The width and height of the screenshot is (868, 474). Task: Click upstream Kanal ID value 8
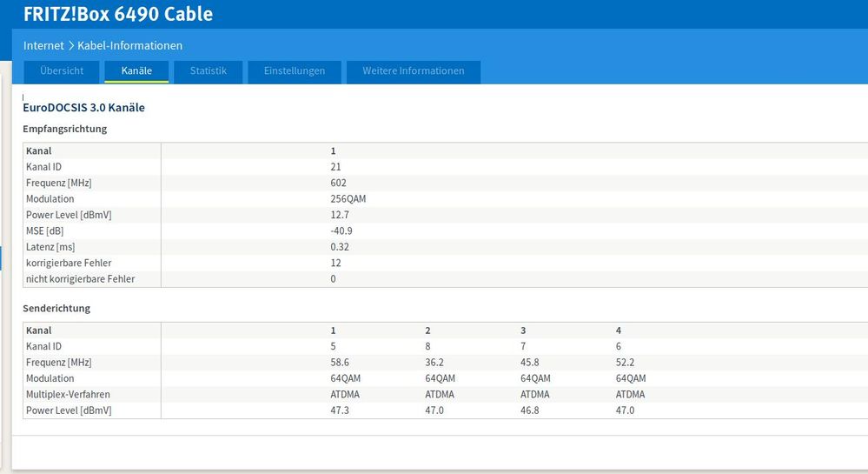[x=427, y=346]
